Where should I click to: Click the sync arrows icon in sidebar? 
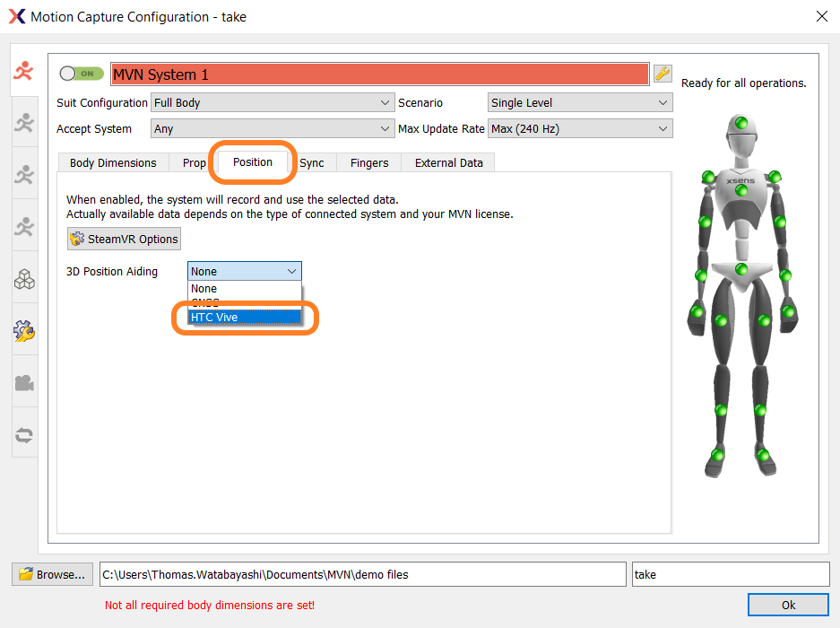coord(24,432)
